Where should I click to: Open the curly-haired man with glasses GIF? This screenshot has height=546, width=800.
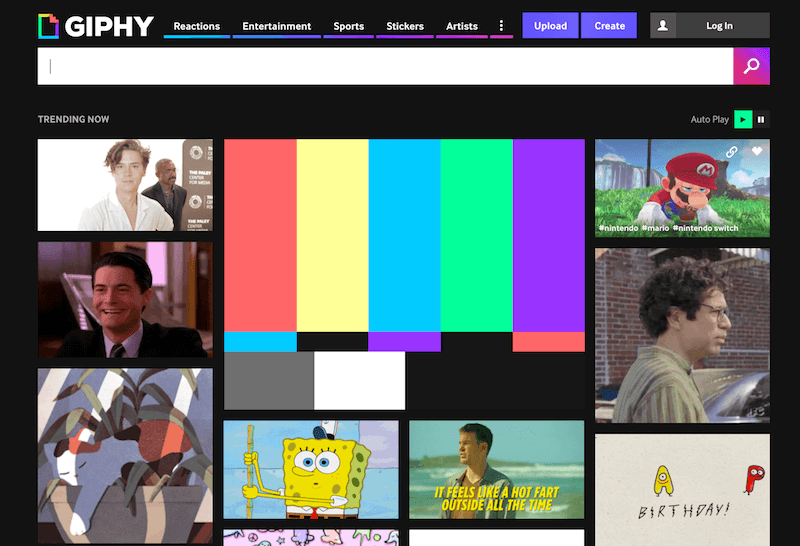(682, 335)
